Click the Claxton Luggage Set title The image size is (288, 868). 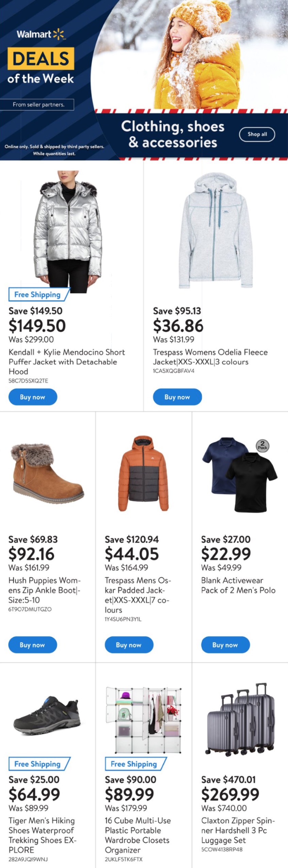[238, 830]
